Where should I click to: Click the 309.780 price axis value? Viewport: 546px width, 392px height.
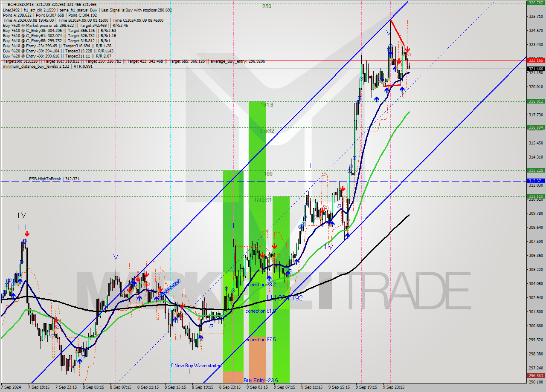(536, 213)
